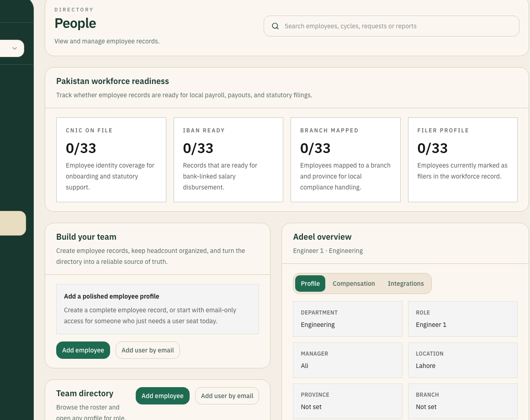Click the Manager tile showing Ali

coord(348,360)
